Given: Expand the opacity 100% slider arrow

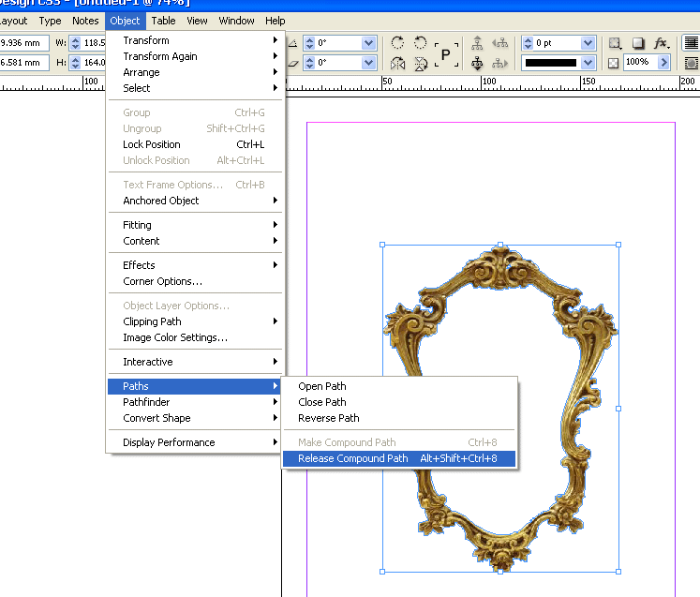Looking at the screenshot, I should (x=663, y=63).
